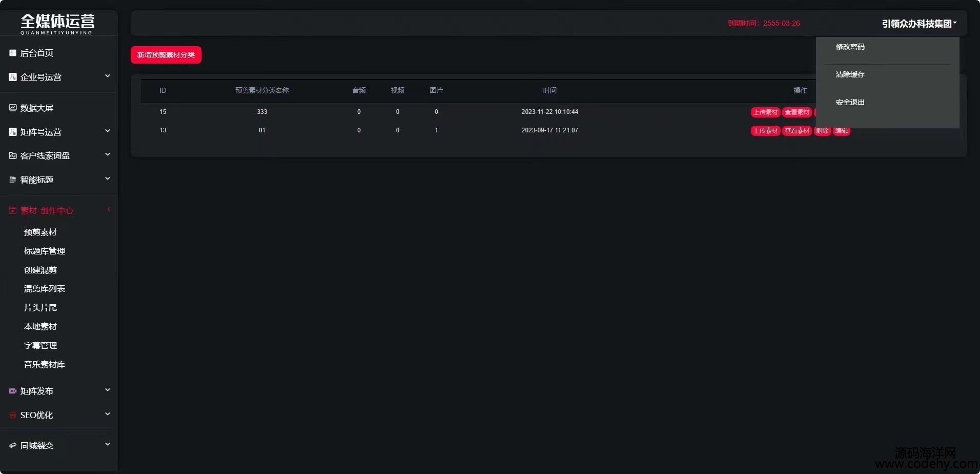Screen dimensions: 980x474
Task: Click the 同城裂变 link icon
Action: 13,445
